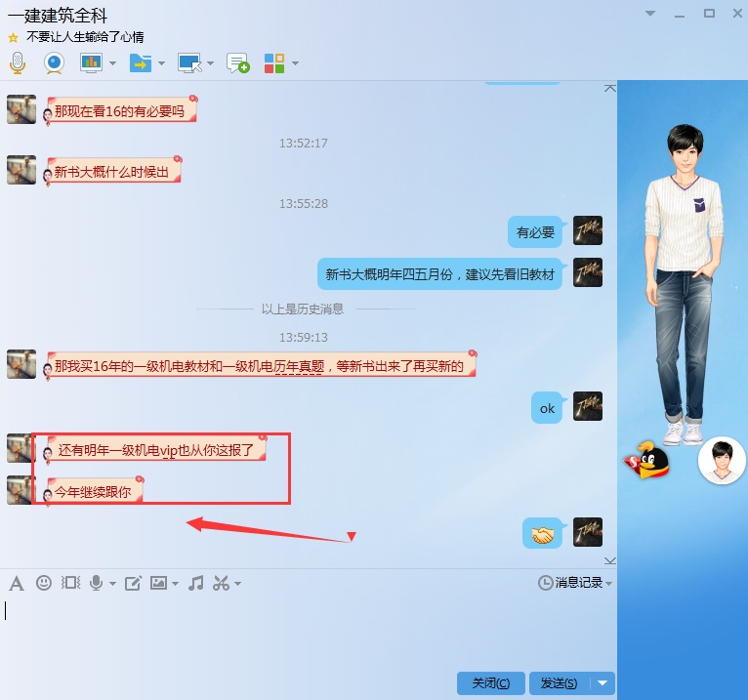Click the star icon beside the signature
The width and height of the screenshot is (748, 700).
(x=14, y=37)
